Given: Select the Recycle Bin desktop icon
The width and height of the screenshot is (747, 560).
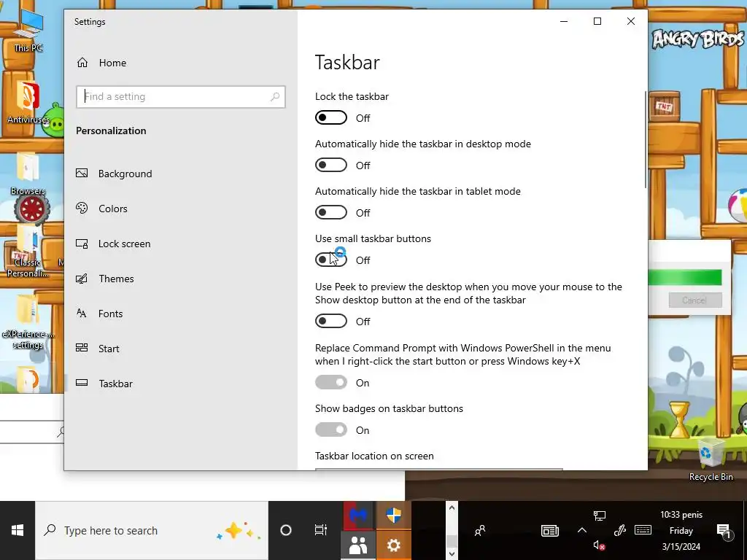Looking at the screenshot, I should pyautogui.click(x=711, y=460).
